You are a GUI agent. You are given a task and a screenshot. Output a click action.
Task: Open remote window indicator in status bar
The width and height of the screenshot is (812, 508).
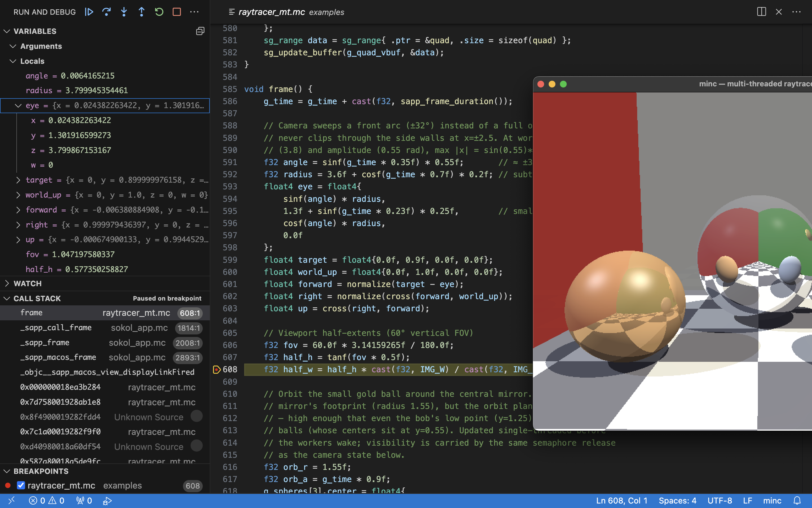[x=11, y=501]
